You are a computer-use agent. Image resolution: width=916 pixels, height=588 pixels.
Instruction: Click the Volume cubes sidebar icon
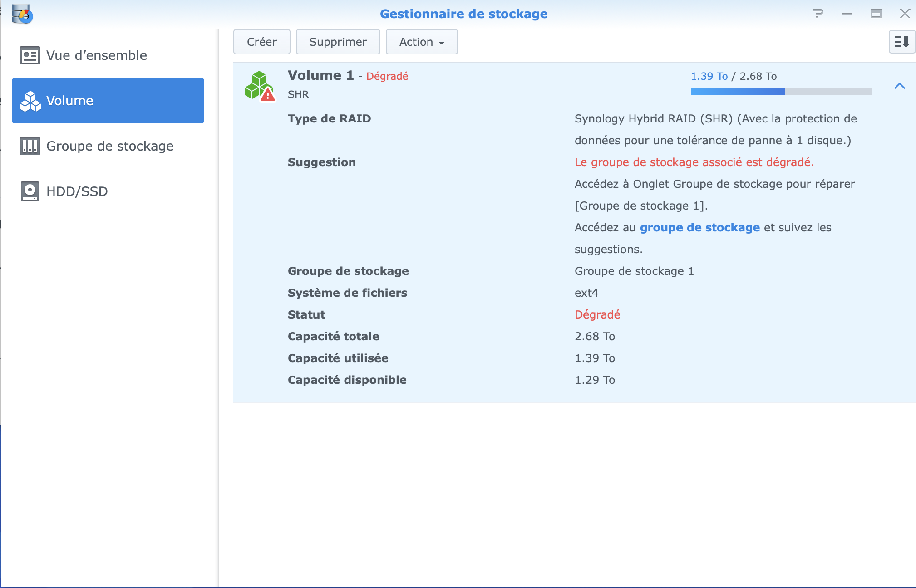point(30,101)
